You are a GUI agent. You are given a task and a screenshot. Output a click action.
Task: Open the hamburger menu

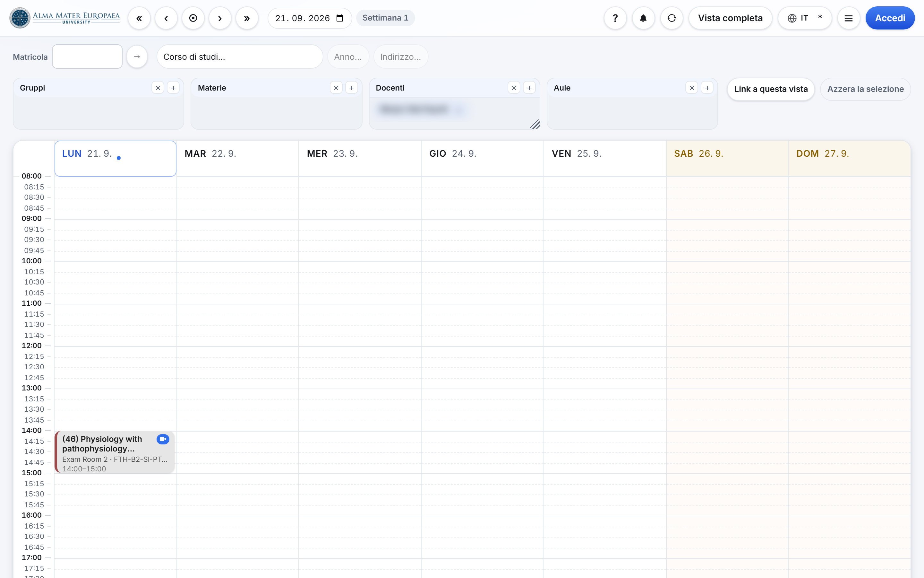coord(848,18)
